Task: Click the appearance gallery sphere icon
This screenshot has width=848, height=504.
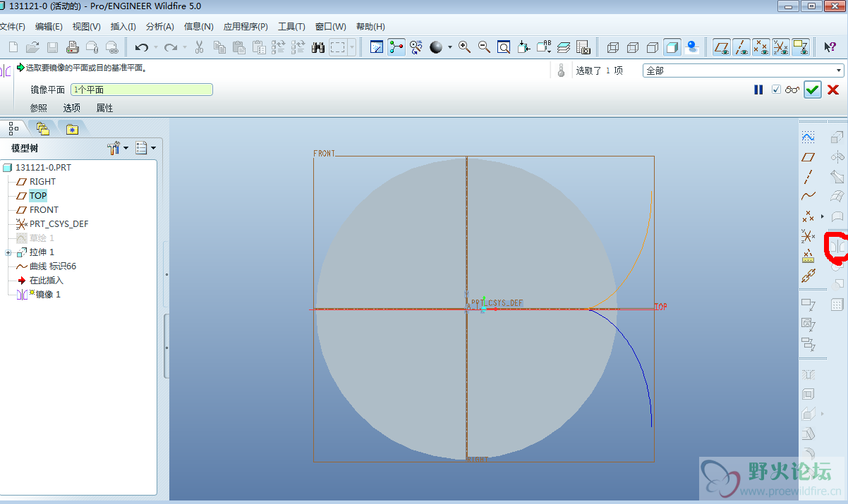Action: (x=436, y=47)
